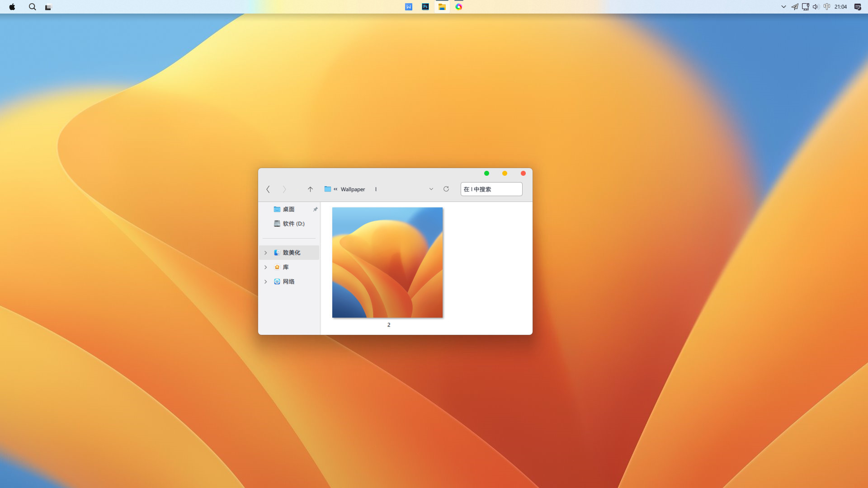Show hidden tray icons chevron

(x=783, y=7)
